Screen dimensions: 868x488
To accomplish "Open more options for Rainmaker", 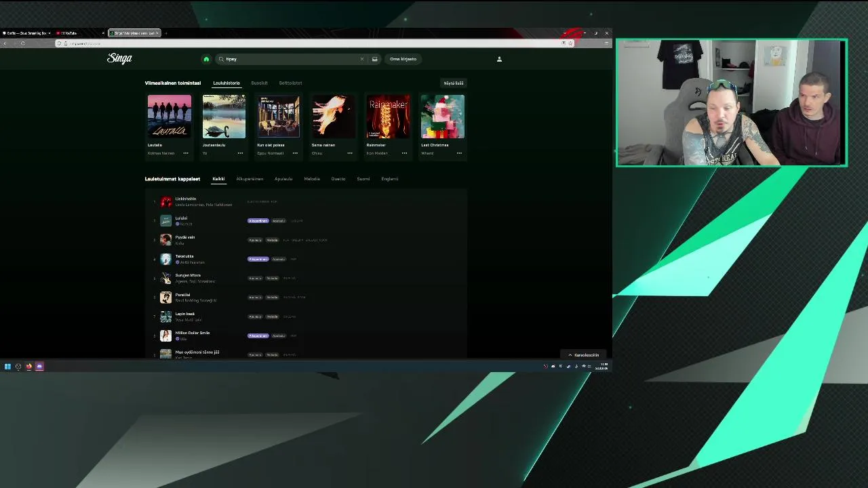I will pos(404,153).
